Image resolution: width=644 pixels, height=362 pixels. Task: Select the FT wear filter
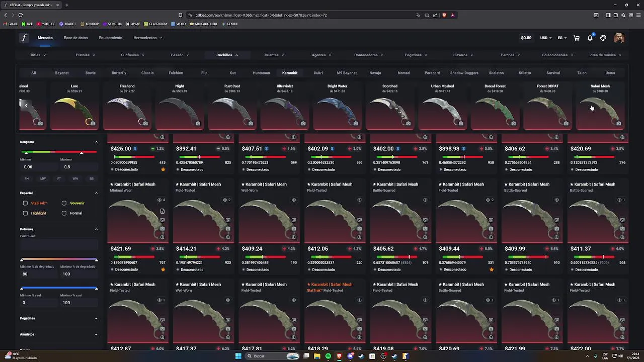tap(59, 178)
